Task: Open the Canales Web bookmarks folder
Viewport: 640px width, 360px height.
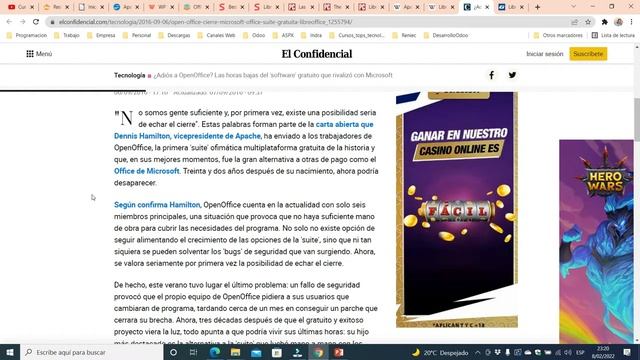Action: [216, 36]
